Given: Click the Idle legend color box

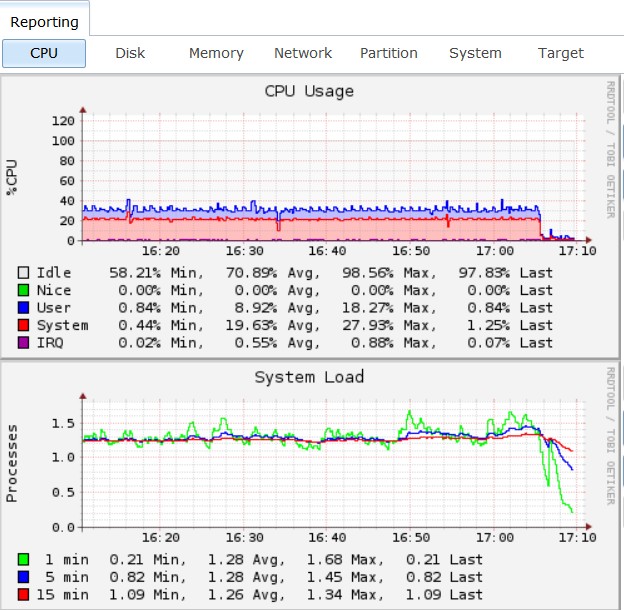Looking at the screenshot, I should pos(23,273).
